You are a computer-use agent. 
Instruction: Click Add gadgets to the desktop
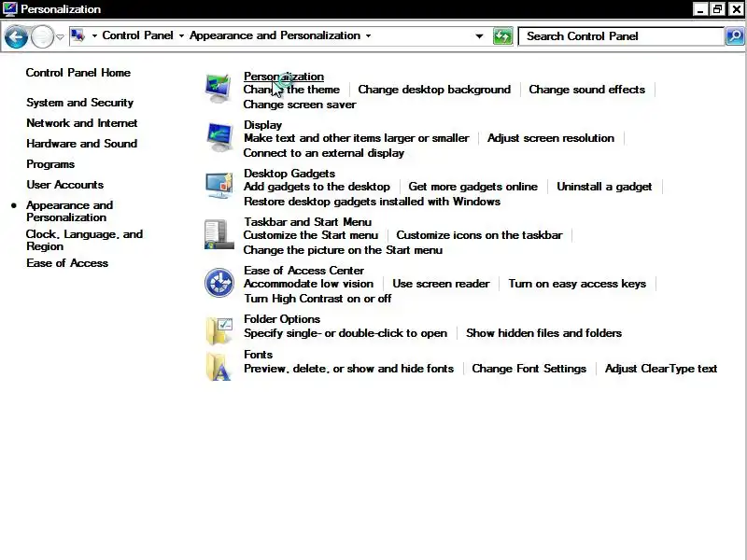[317, 187]
